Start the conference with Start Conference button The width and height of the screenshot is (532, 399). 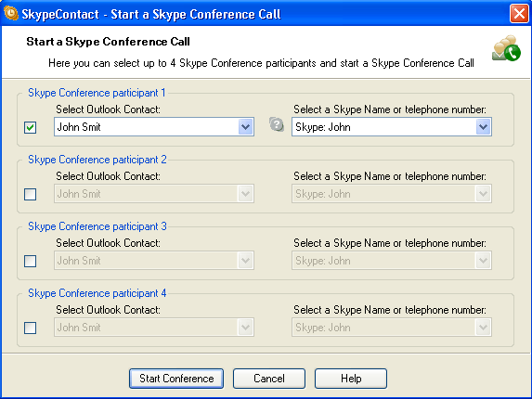tap(176, 379)
